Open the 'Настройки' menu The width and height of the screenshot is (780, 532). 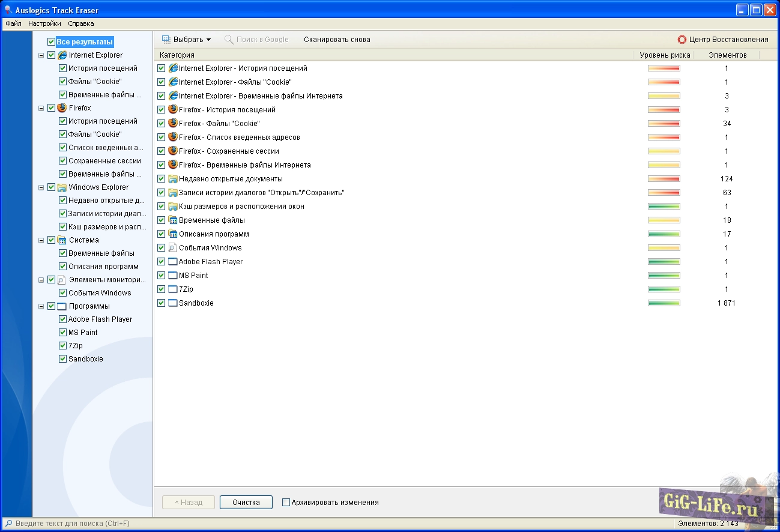[44, 24]
